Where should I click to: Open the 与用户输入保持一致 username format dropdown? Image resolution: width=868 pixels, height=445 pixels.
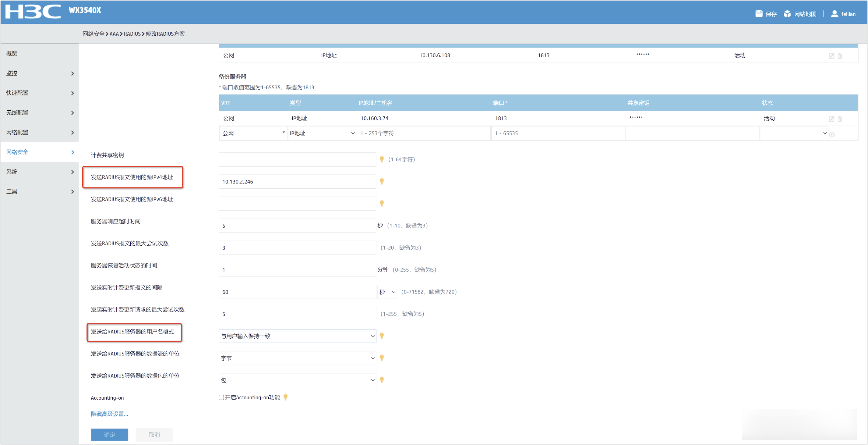point(297,336)
